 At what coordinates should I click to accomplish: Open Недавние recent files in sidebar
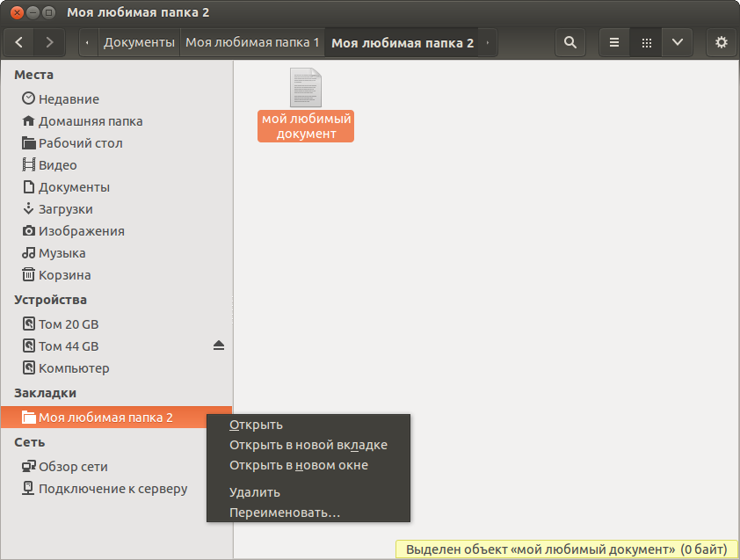(x=69, y=99)
